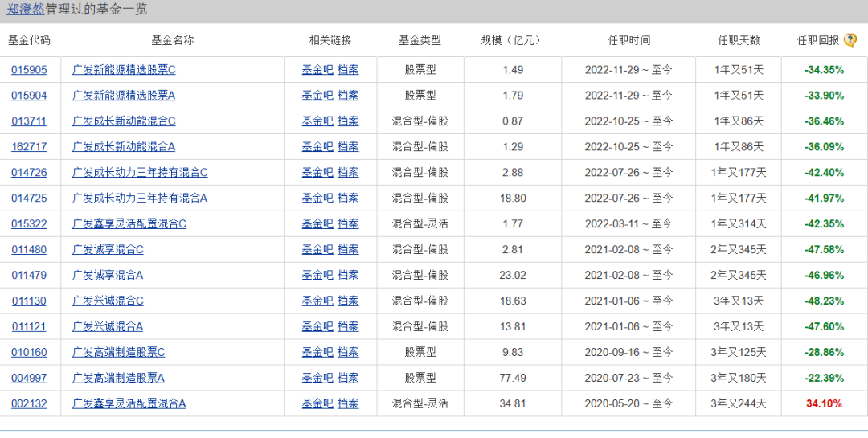The image size is (868, 438).
Task: Open fund code 011130 link
Action: pos(29,301)
